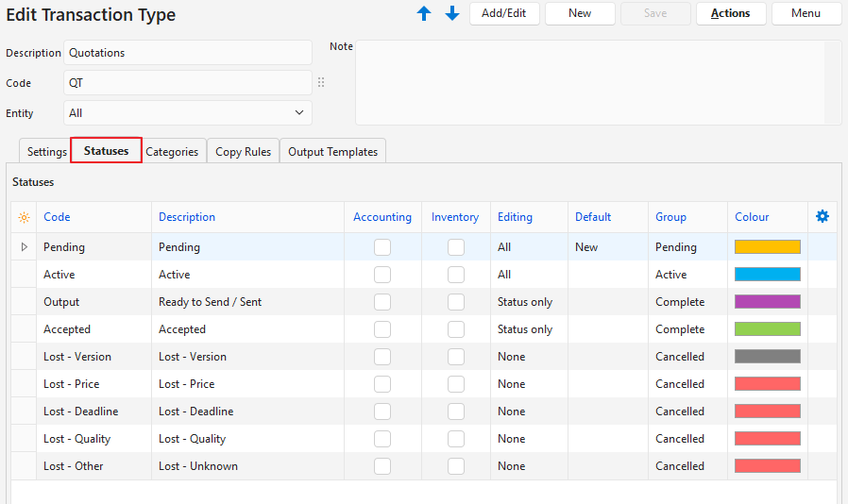The width and height of the screenshot is (848, 504).
Task: Expand the Pending row arrow indicator
Action: click(x=24, y=247)
